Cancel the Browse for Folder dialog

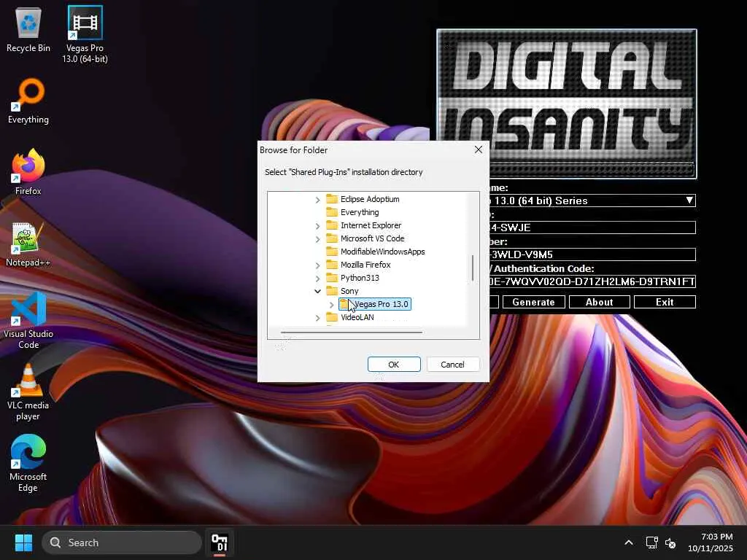[x=452, y=365]
